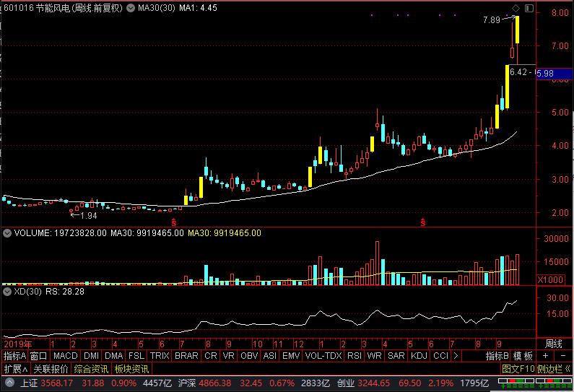Open the XD(30) indicator dropdown circle
The width and height of the screenshot is (574, 392).
[7, 292]
